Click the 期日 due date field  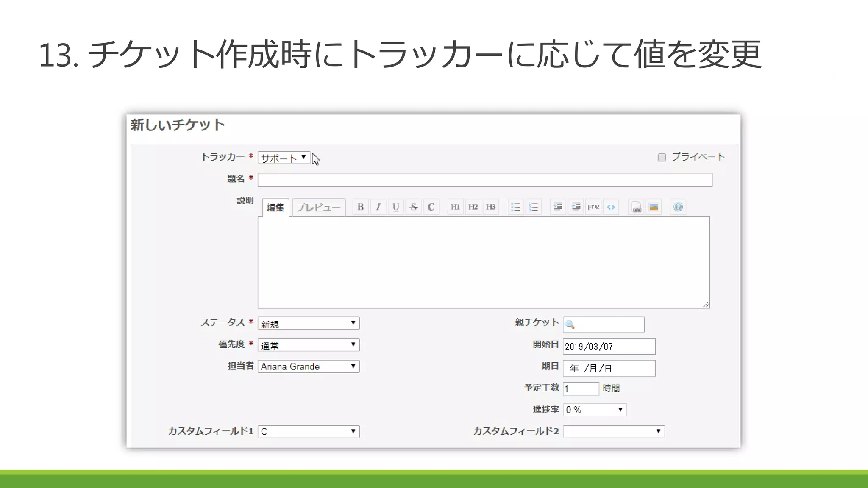click(x=609, y=368)
